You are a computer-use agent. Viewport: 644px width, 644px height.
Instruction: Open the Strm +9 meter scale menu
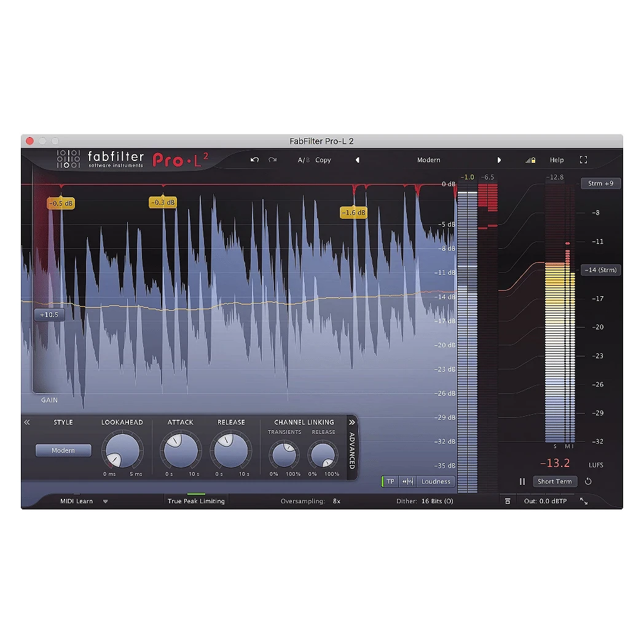[x=600, y=183]
